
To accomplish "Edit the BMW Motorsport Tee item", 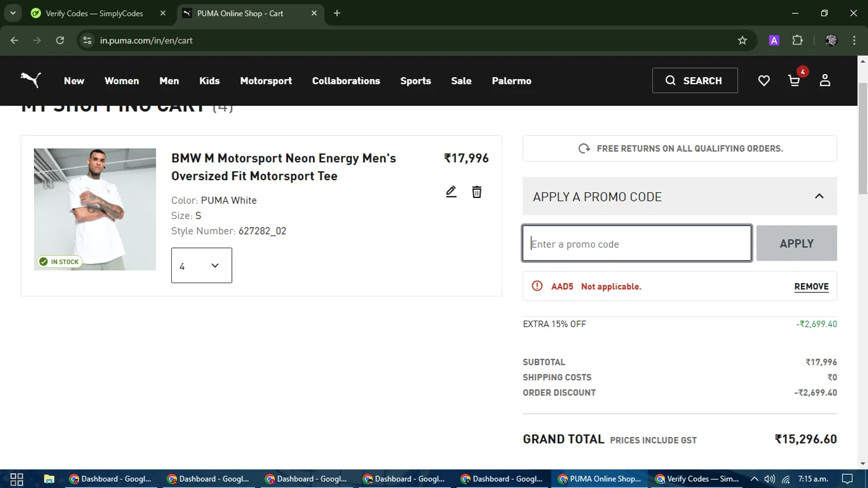I will (x=451, y=192).
